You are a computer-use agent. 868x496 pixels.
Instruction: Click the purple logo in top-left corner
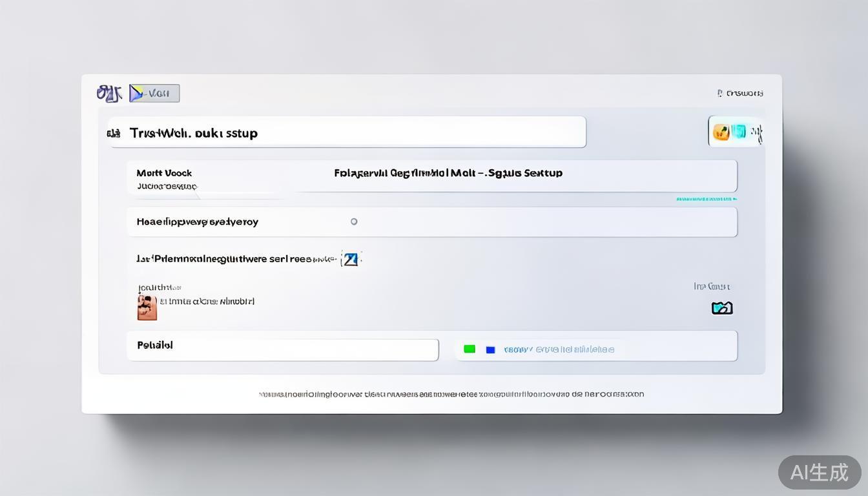pos(108,94)
